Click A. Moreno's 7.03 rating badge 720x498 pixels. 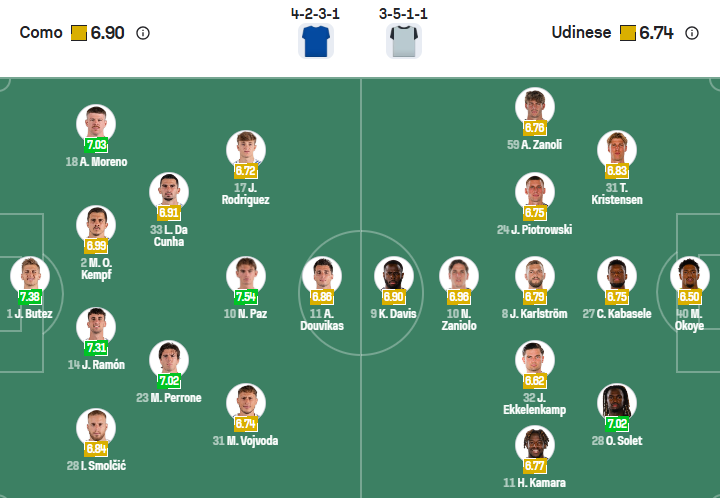(96, 146)
